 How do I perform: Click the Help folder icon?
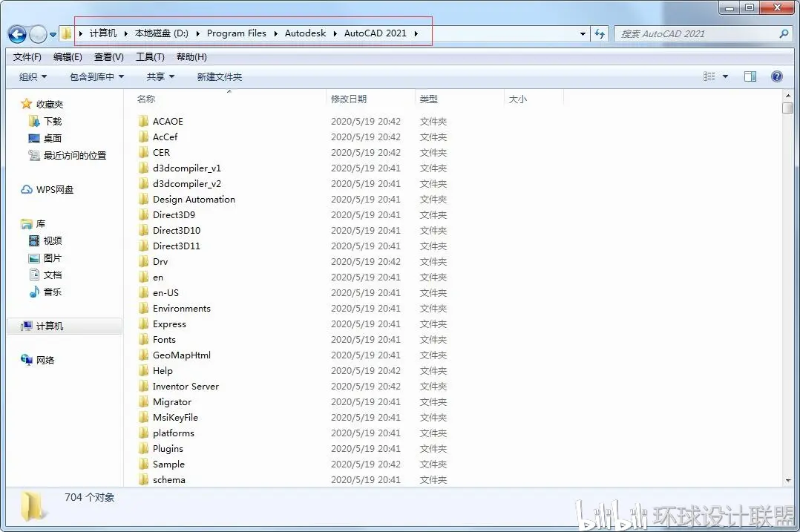[143, 371]
